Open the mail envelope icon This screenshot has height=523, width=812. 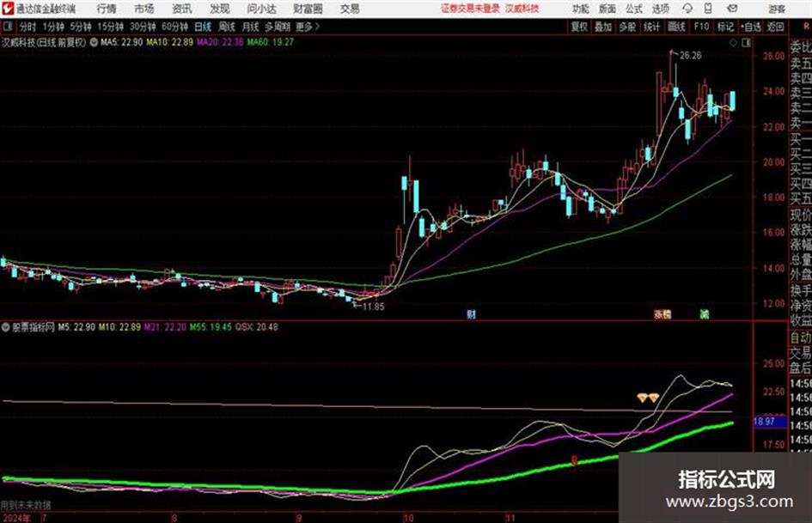(x=732, y=9)
